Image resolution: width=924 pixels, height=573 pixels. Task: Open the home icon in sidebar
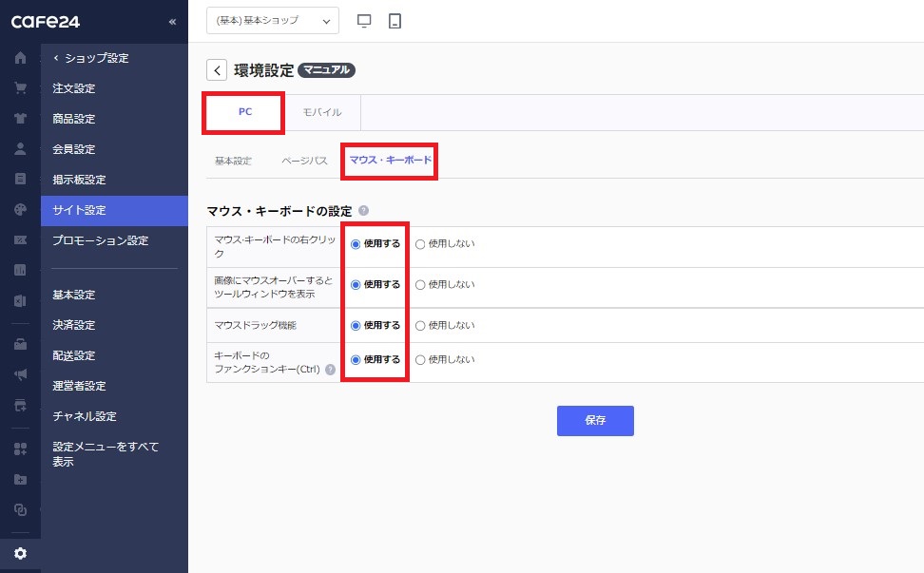pyautogui.click(x=20, y=58)
